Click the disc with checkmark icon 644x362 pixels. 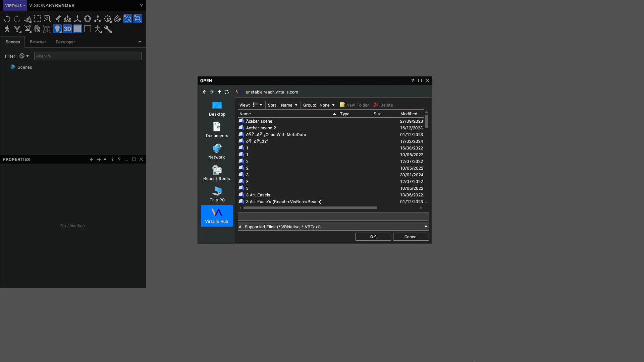[108, 19]
